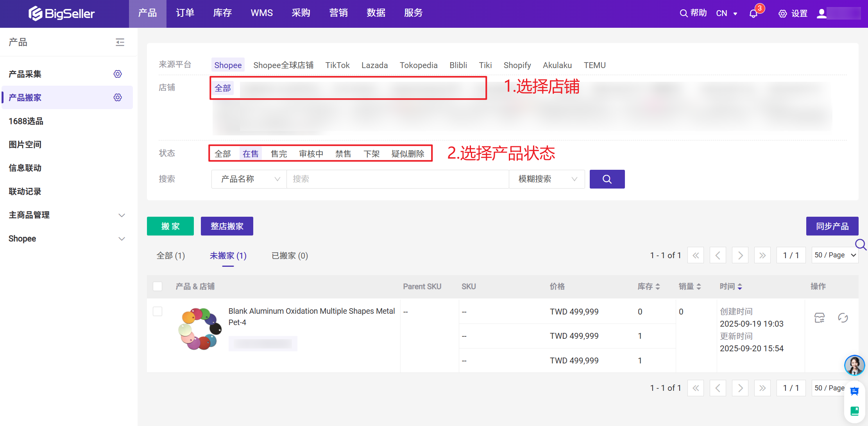Switch to the 已搬家 (0) tab

(290, 256)
